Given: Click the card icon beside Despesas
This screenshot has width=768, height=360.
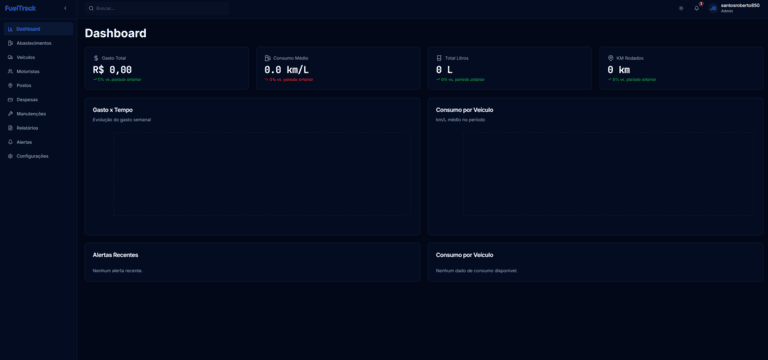Looking at the screenshot, I should coord(10,99).
